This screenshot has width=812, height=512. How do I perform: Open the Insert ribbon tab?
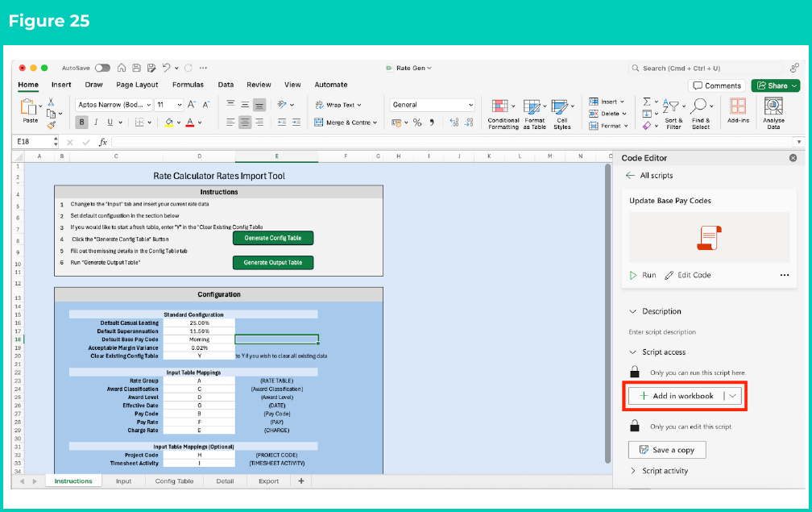tap(61, 85)
